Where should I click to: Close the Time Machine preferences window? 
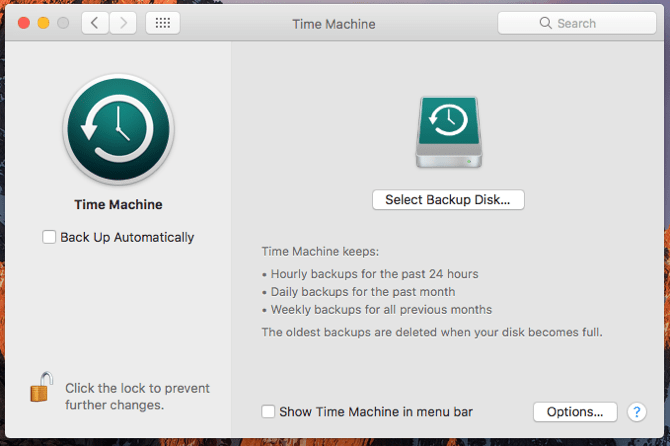(x=21, y=23)
